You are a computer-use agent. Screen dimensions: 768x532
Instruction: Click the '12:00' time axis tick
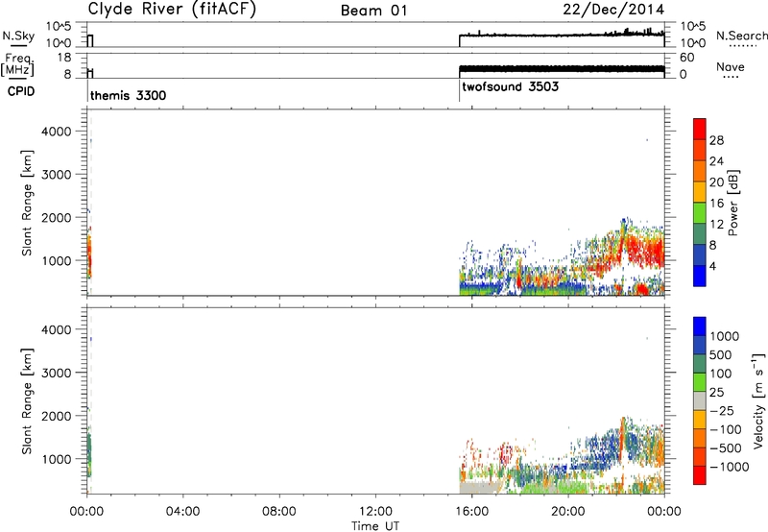point(375,512)
